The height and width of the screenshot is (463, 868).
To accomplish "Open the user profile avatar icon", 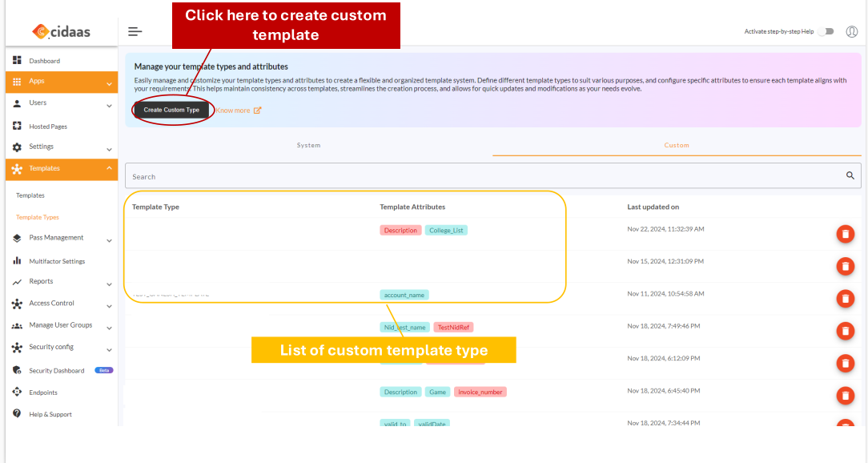I will coord(852,31).
